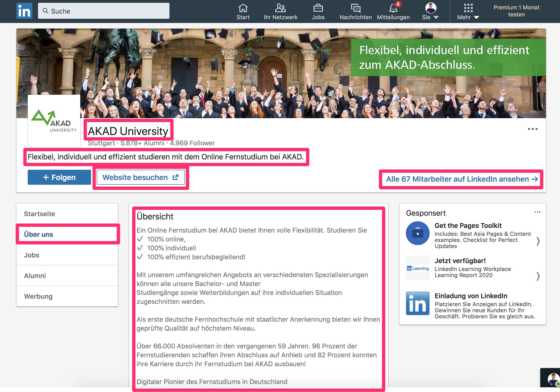
Task: Click the Pages Toolkit briefcase ad icon
Action: [x=418, y=233]
